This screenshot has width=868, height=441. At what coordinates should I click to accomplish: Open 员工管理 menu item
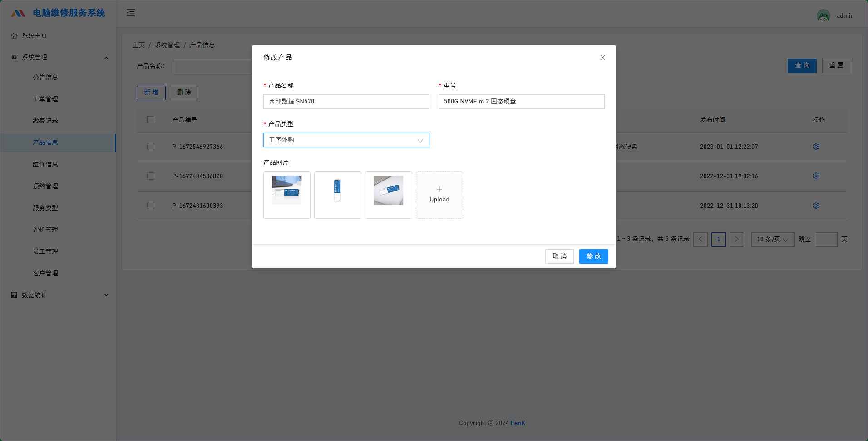click(x=58, y=251)
